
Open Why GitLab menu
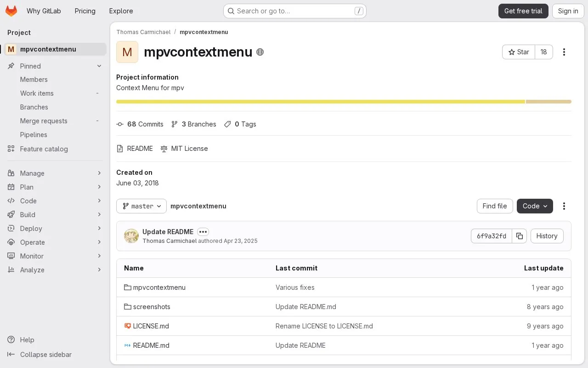point(44,11)
